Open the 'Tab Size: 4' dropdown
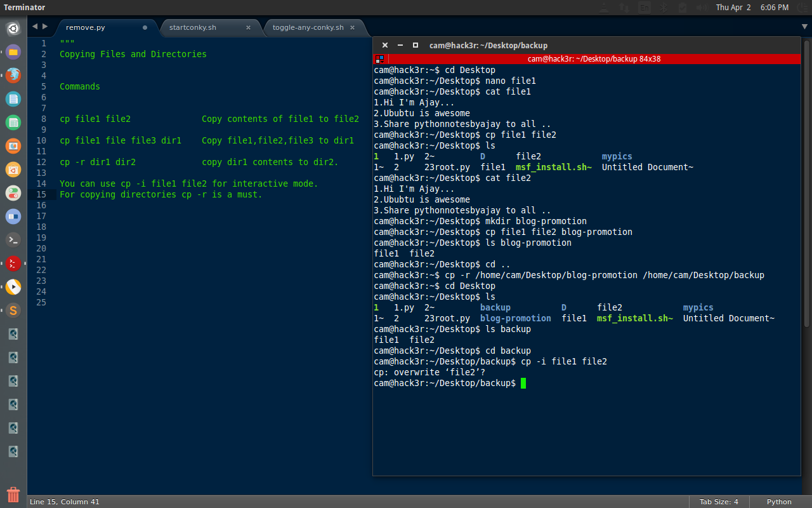This screenshot has width=812, height=508. (719, 502)
